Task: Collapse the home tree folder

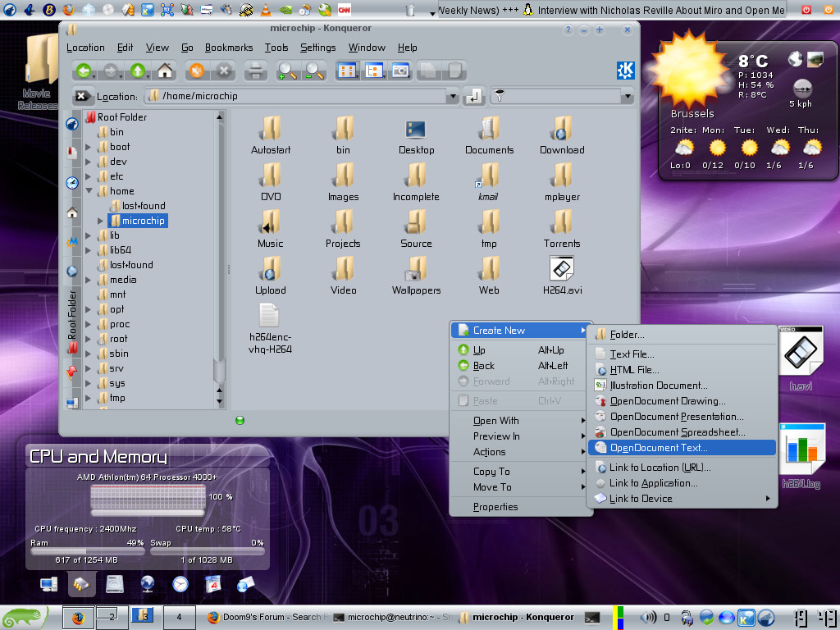Action: pos(89,190)
